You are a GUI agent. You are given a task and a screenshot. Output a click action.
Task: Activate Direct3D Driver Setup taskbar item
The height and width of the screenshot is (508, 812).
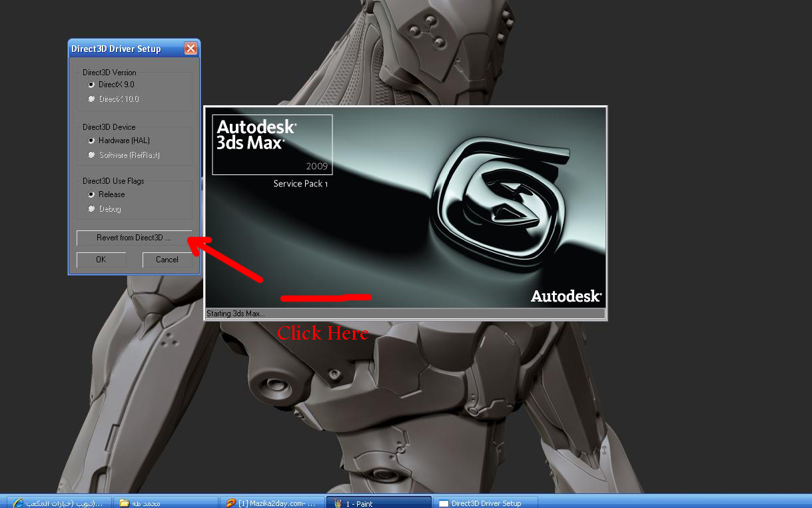point(486,503)
